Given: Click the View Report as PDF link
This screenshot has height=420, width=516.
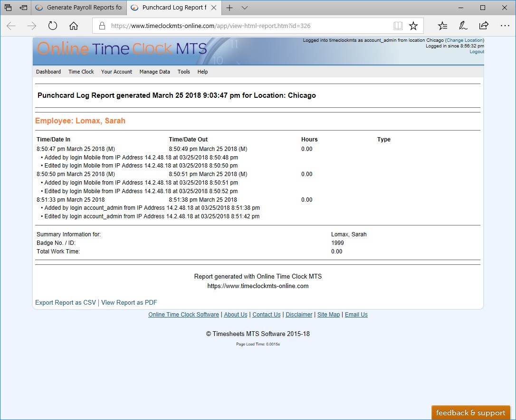Looking at the screenshot, I should 129,302.
